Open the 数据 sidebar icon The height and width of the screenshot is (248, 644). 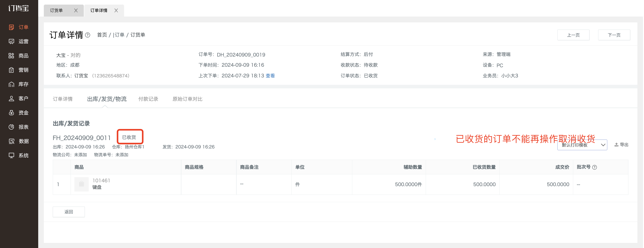11,141
